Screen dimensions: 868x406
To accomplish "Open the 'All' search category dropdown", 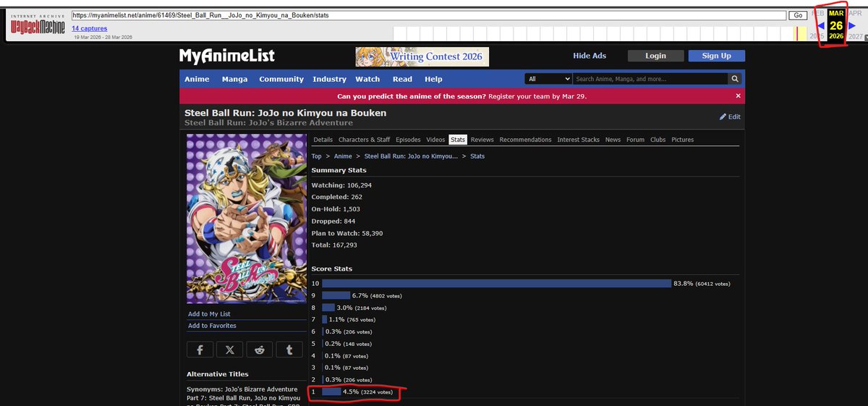I will tap(549, 79).
